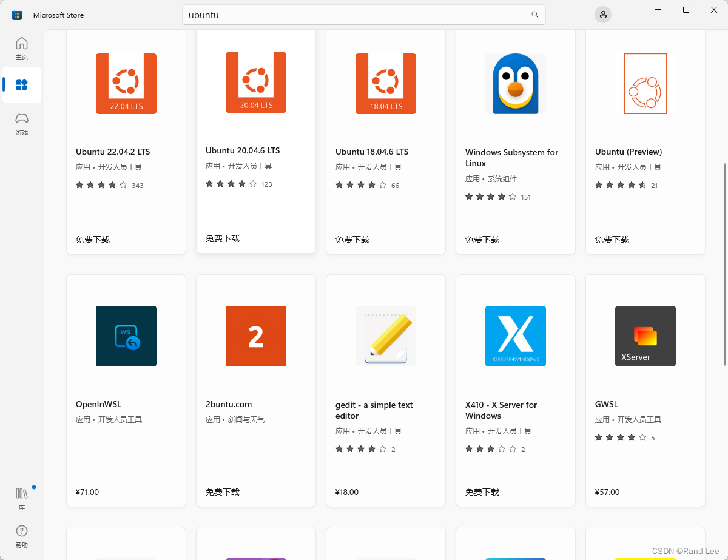Open the 主页 (Home) sidebar icon
This screenshot has width=728, height=560.
click(x=22, y=49)
